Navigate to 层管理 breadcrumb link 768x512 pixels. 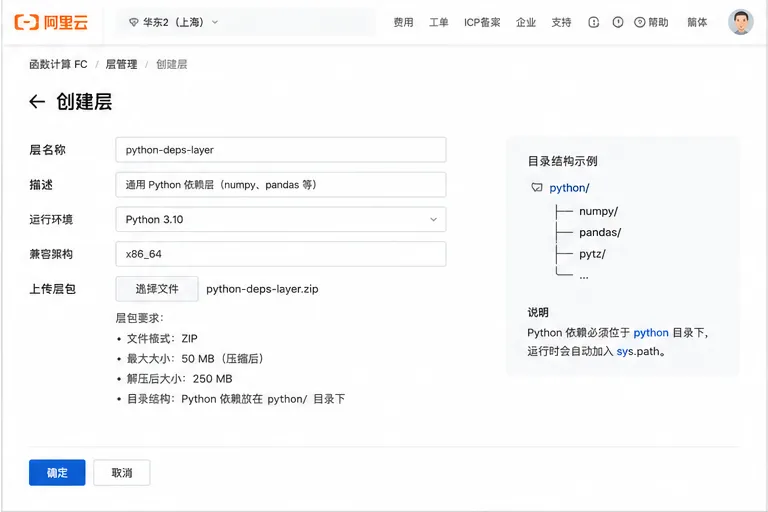click(121, 64)
